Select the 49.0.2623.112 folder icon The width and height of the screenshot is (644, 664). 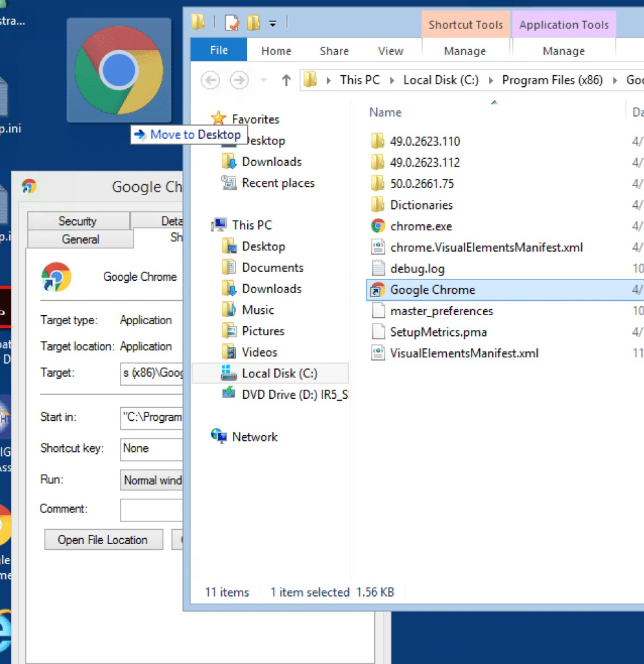[x=377, y=161]
